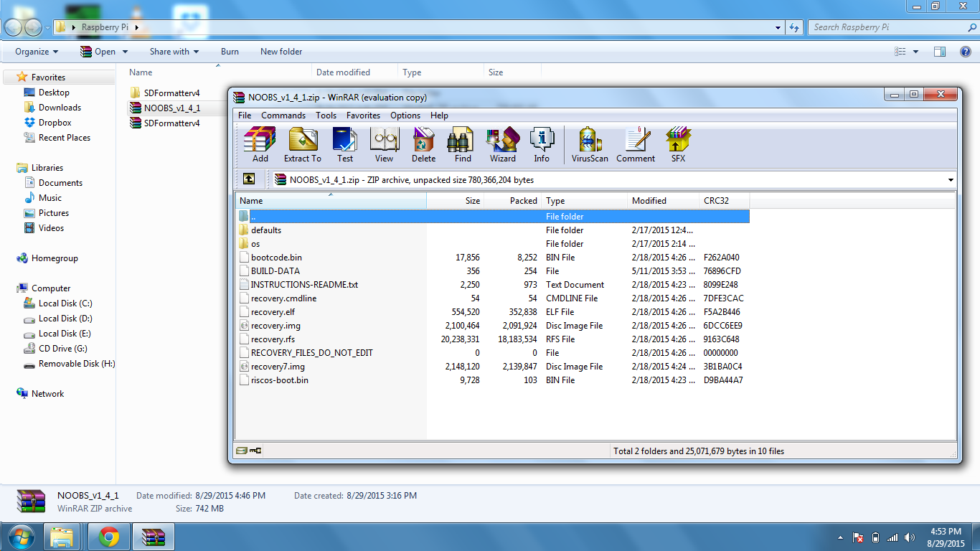This screenshot has width=980, height=551.
Task: Show archive Info
Action: [x=542, y=144]
